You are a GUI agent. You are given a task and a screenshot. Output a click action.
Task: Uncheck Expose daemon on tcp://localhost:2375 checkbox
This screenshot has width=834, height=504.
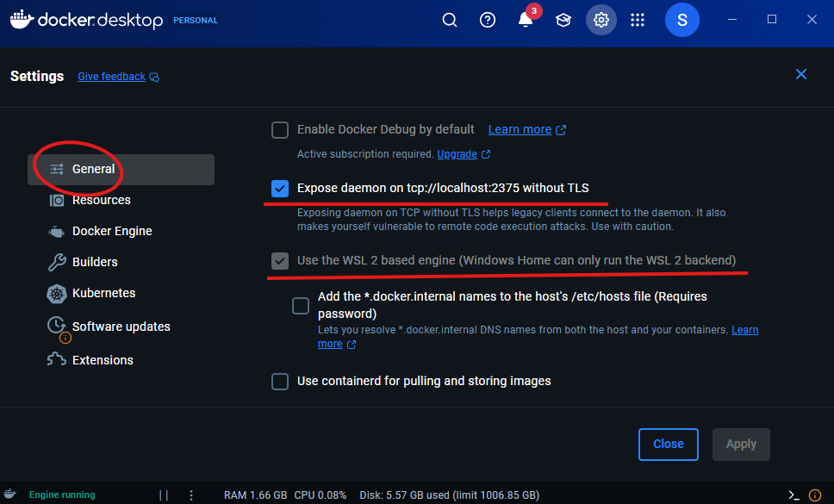(x=280, y=188)
